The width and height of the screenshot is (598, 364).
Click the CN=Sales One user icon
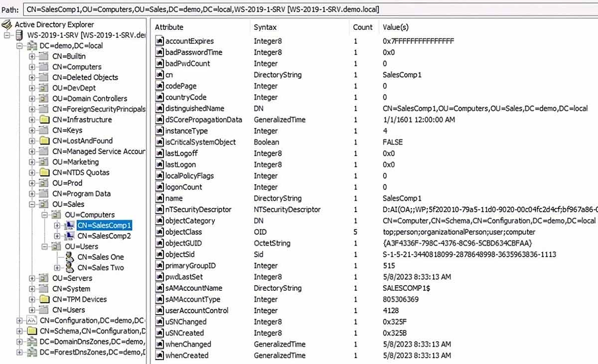tap(69, 257)
